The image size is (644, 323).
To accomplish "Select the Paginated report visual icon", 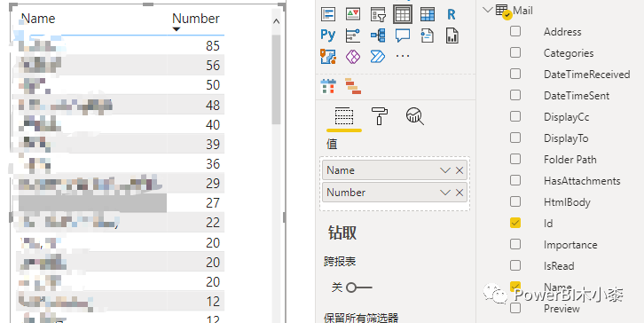I will pyautogui.click(x=452, y=35).
